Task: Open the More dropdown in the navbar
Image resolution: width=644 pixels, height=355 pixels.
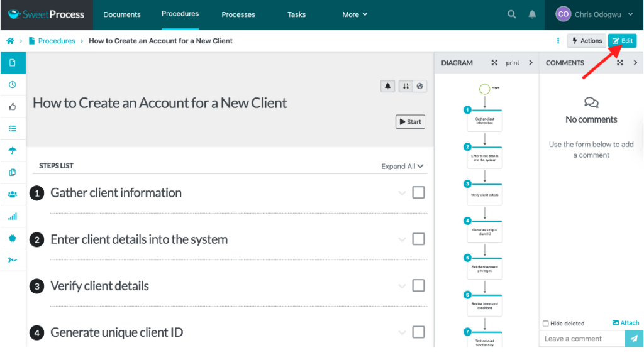Action: pyautogui.click(x=355, y=14)
